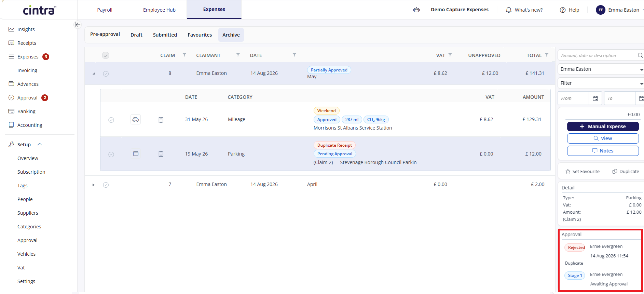Filter the DATE column
Viewport: 644px width, 294px height.
tap(294, 55)
